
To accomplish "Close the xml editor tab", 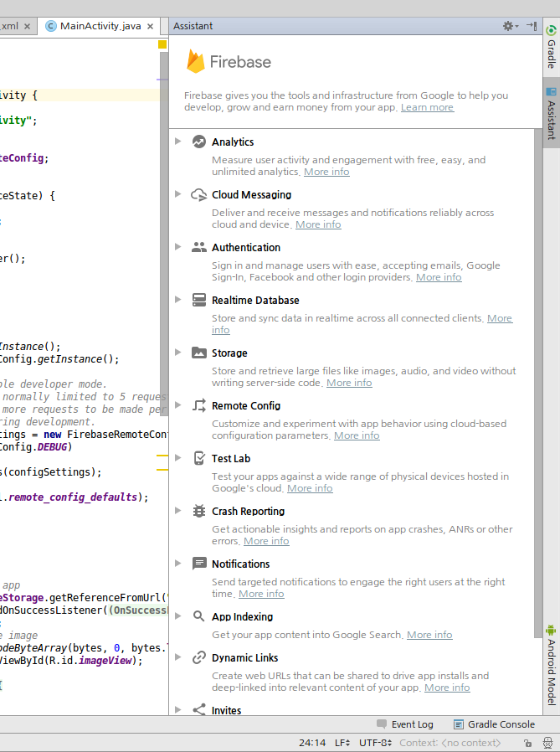I will (28, 26).
